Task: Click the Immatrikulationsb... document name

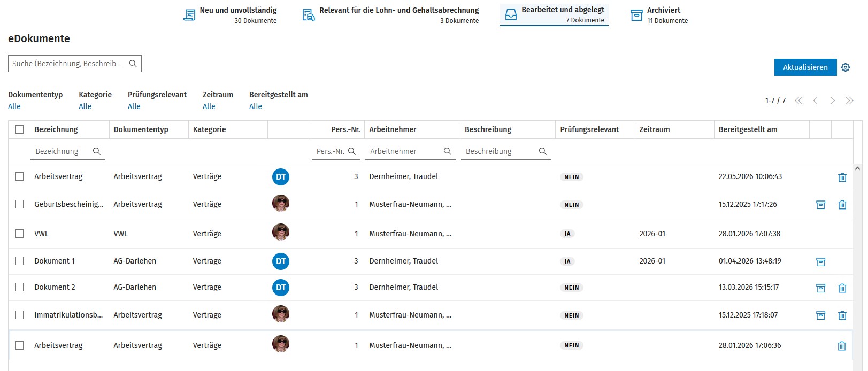Action: coord(68,315)
